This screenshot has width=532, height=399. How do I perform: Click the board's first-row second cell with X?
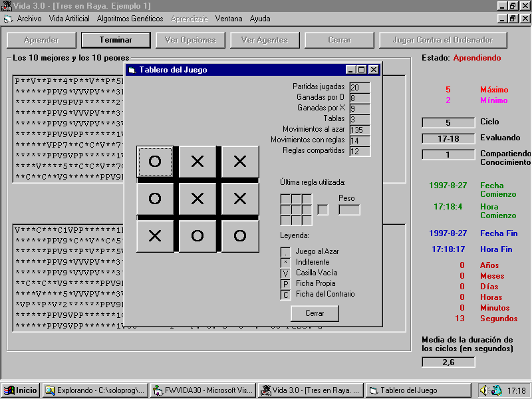(198, 162)
